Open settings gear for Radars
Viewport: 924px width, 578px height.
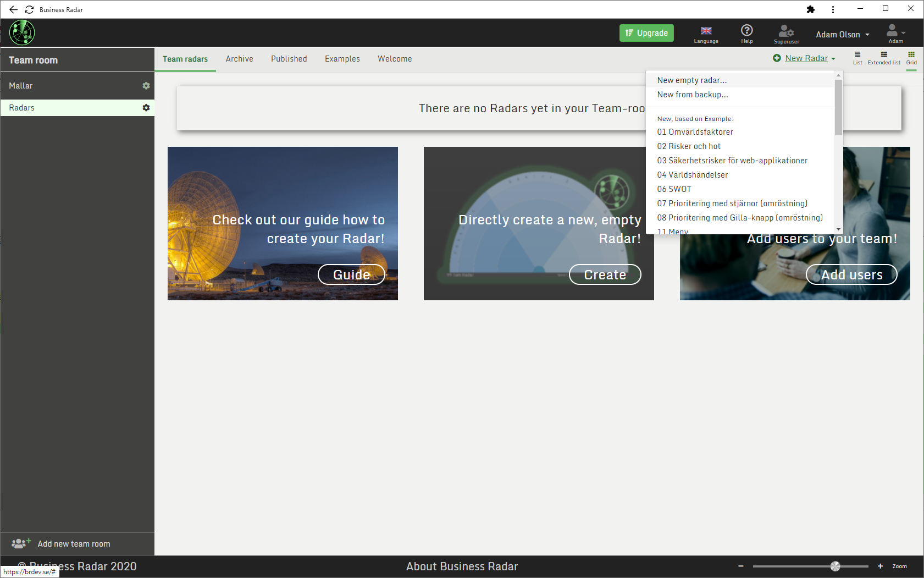(146, 108)
